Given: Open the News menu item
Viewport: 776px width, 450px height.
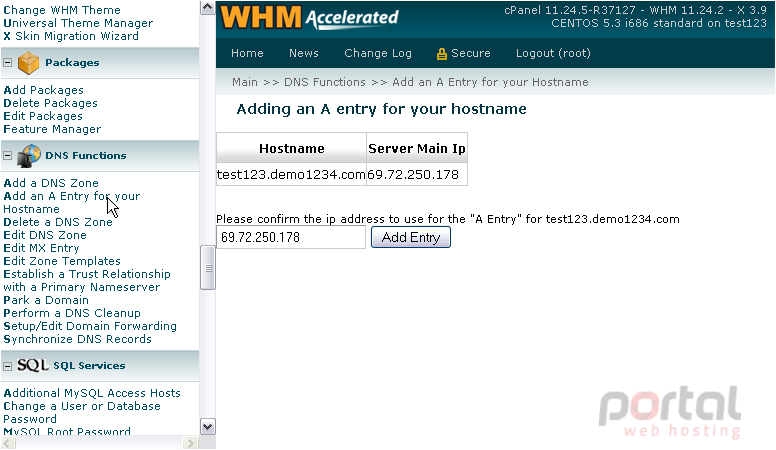Looking at the screenshot, I should pos(303,53).
